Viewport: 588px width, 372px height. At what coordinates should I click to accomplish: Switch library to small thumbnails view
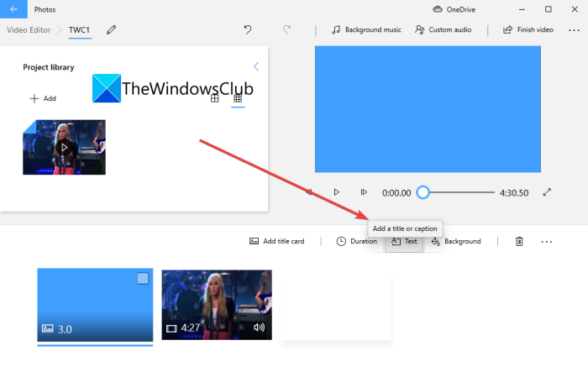238,98
